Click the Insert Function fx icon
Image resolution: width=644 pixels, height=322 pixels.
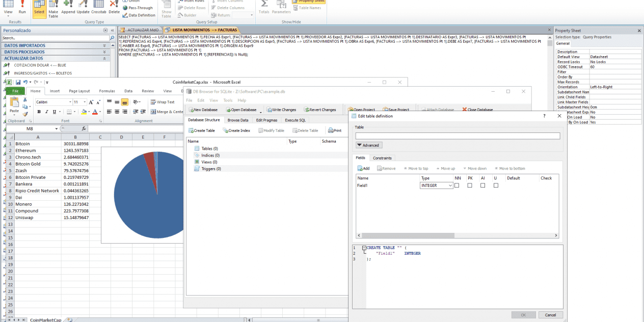tap(84, 129)
